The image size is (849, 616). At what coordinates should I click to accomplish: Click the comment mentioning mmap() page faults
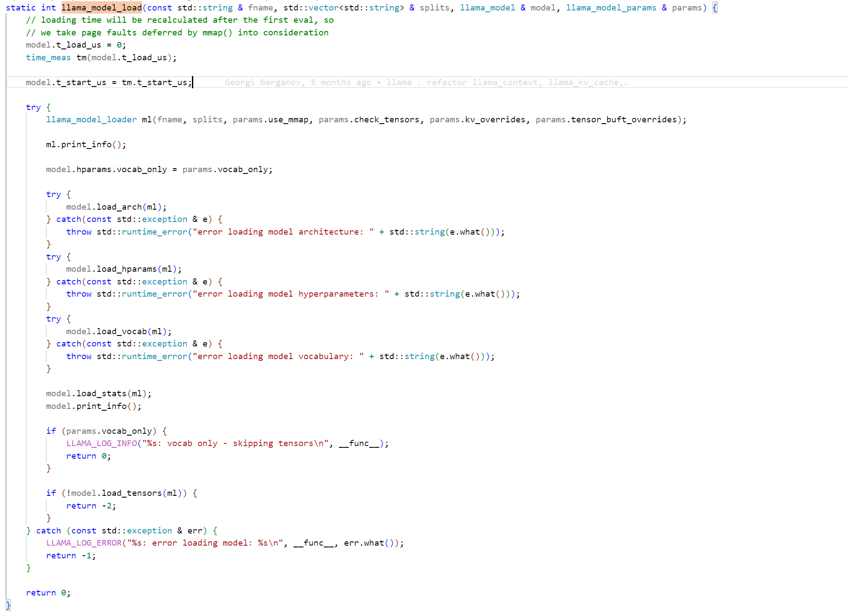(177, 33)
